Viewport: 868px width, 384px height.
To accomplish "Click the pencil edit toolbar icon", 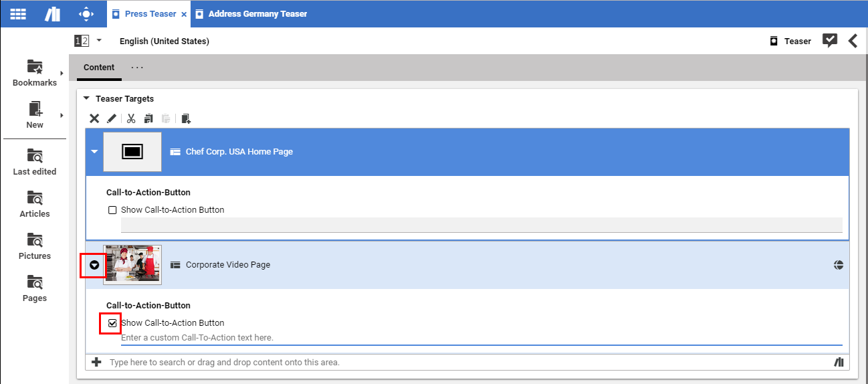I will (112, 118).
